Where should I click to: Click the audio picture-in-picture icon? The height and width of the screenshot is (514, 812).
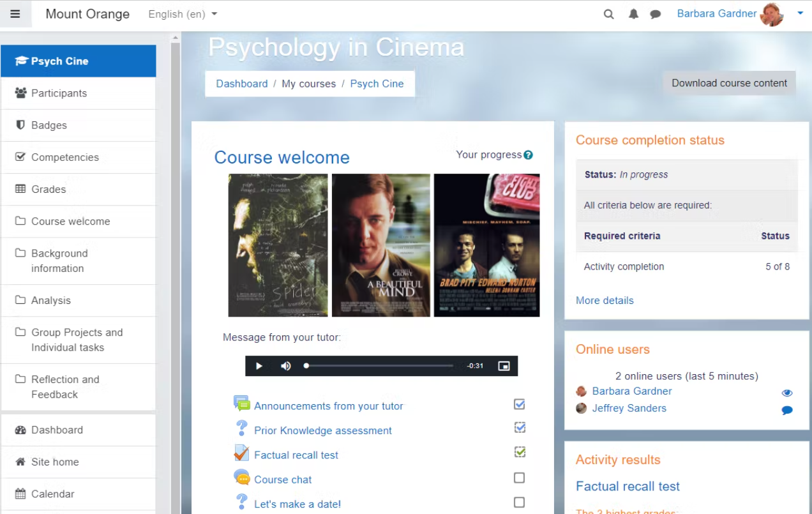pyautogui.click(x=504, y=366)
